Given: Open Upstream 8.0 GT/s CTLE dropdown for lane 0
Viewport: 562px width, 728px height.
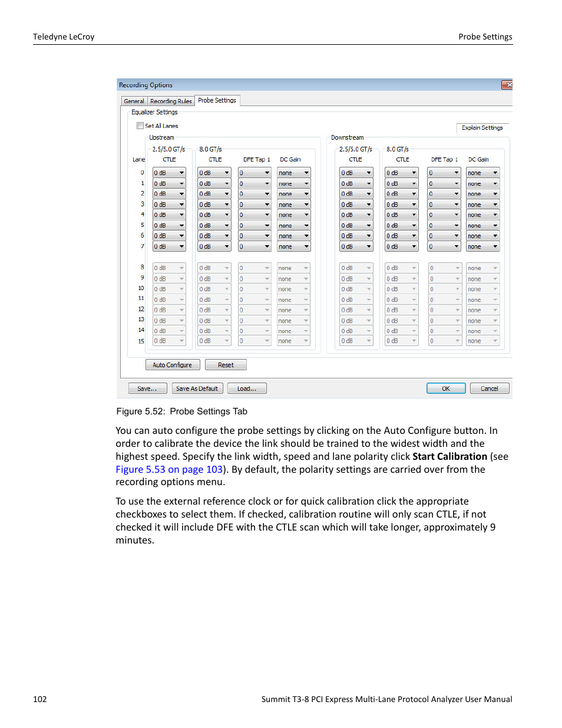Looking at the screenshot, I should click(214, 173).
